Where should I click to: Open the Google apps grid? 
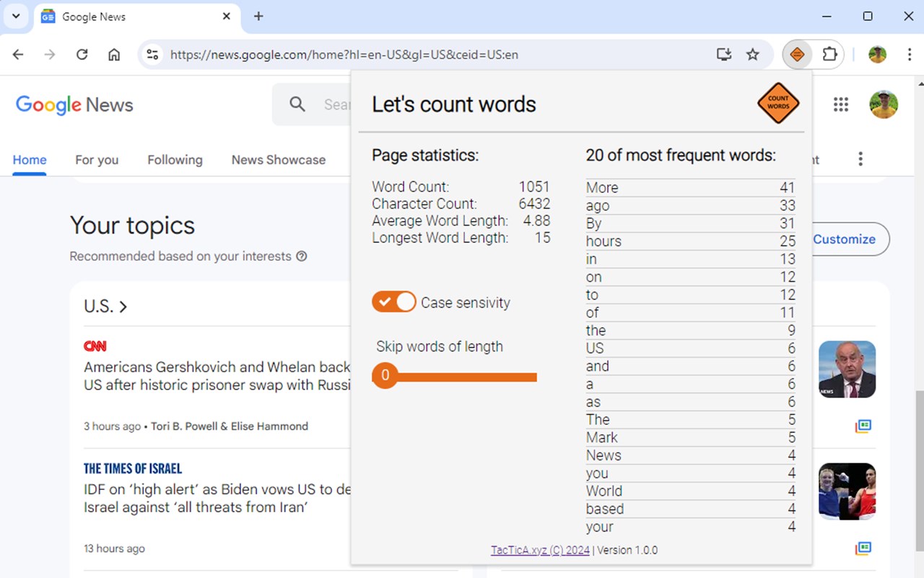click(x=841, y=105)
